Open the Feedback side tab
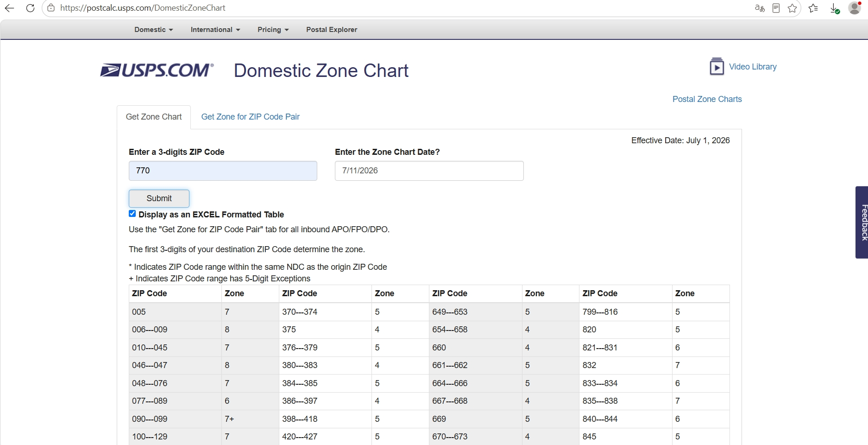Viewport: 868px width, 445px height. pyautogui.click(x=862, y=222)
